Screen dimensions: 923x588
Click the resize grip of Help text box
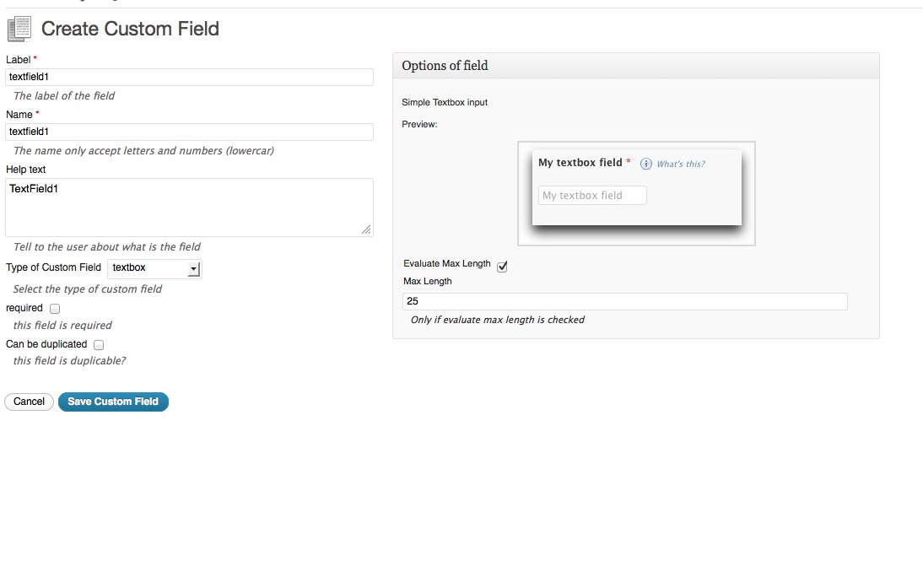click(366, 229)
